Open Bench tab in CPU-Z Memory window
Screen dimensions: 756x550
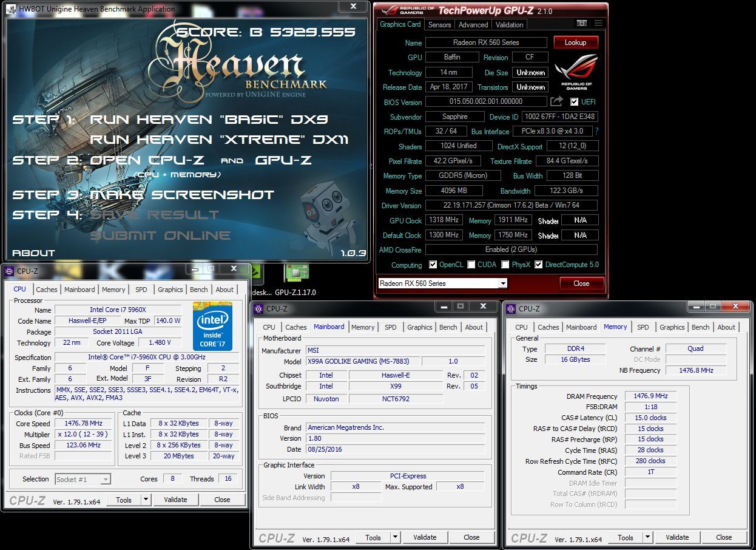(700, 327)
